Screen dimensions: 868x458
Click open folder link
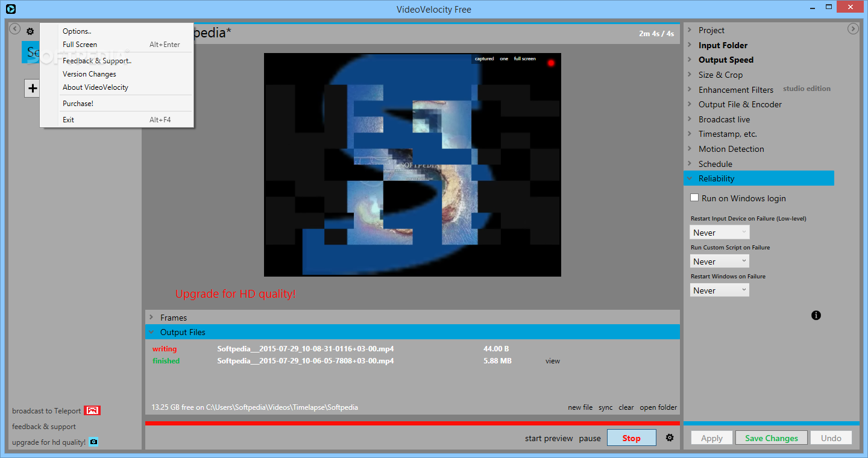[x=658, y=407]
